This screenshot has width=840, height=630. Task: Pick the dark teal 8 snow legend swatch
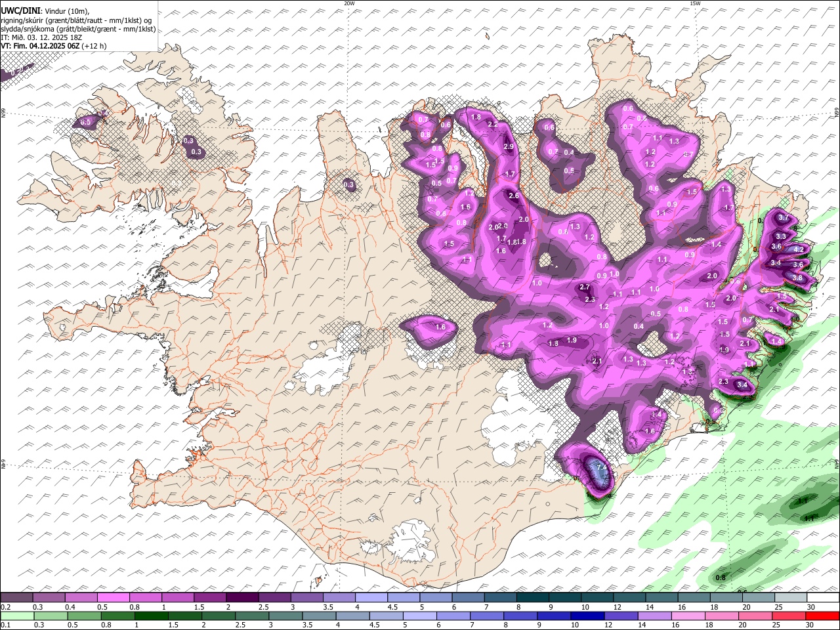point(532,597)
